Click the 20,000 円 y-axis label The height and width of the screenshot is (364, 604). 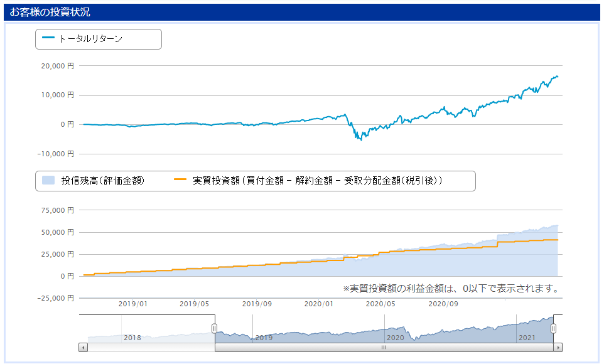(x=57, y=66)
